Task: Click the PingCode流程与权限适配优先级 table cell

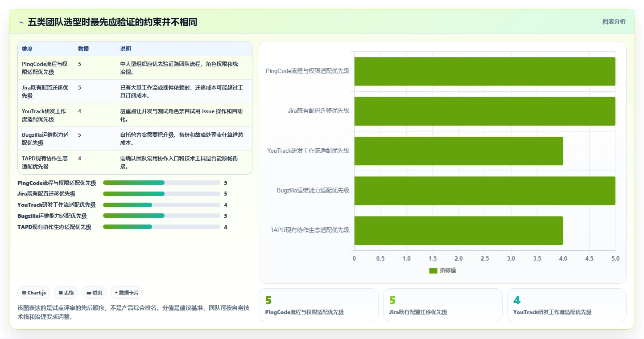Action: point(45,68)
